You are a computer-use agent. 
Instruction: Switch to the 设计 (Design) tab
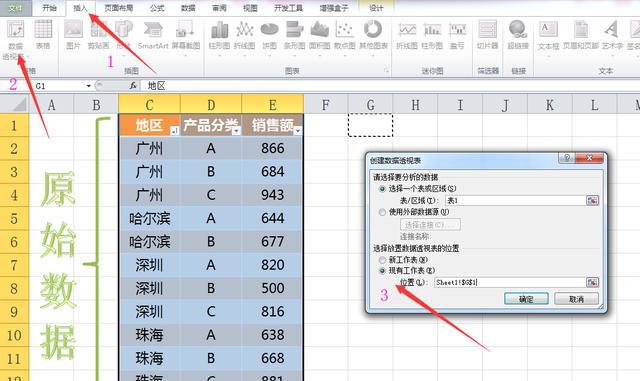tap(376, 8)
